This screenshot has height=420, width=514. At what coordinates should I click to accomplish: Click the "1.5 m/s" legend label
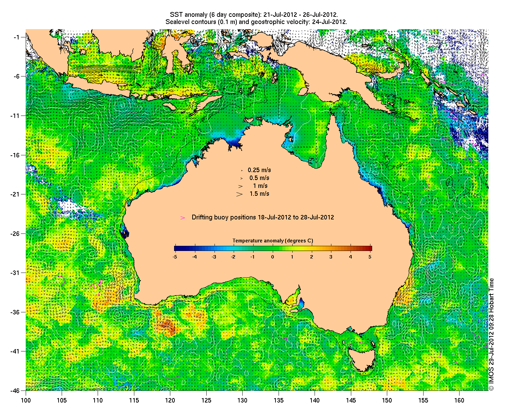[x=259, y=194]
